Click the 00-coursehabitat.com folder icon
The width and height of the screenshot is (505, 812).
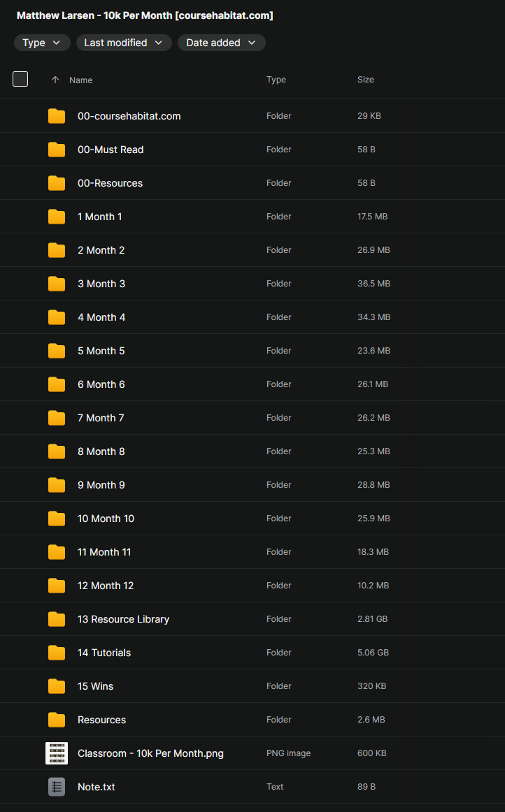pyautogui.click(x=57, y=116)
